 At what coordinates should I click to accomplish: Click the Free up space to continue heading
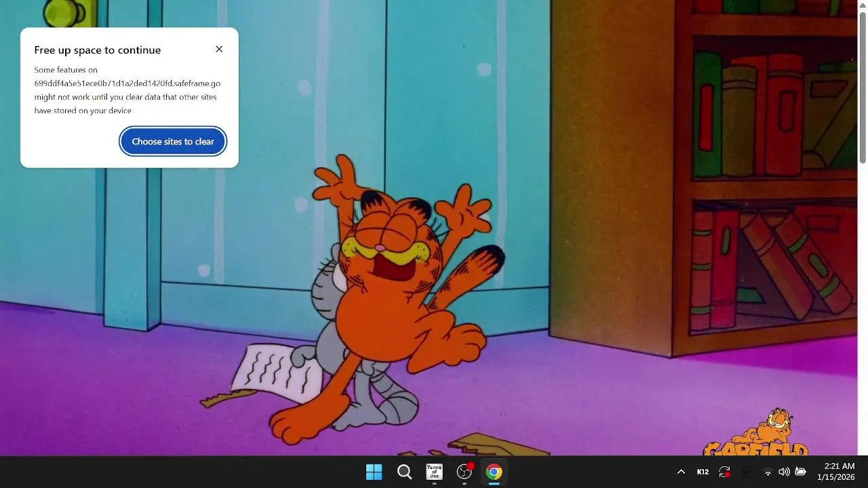[x=98, y=50]
